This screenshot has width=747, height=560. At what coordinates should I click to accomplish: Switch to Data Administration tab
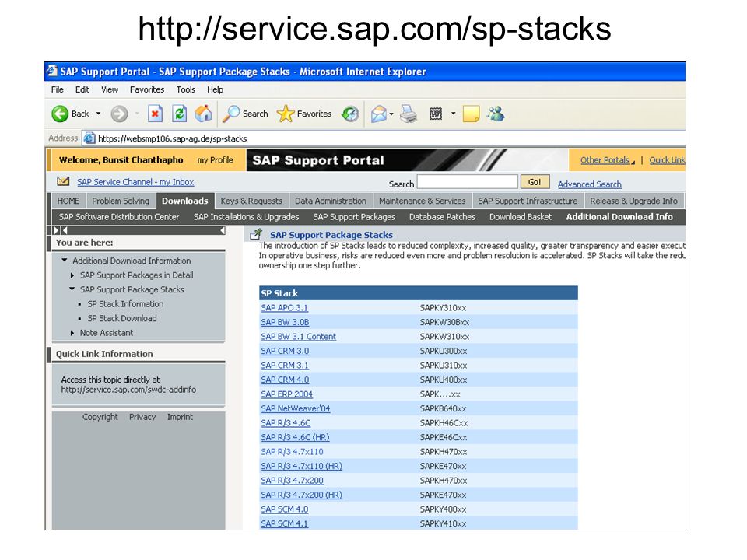(x=331, y=201)
